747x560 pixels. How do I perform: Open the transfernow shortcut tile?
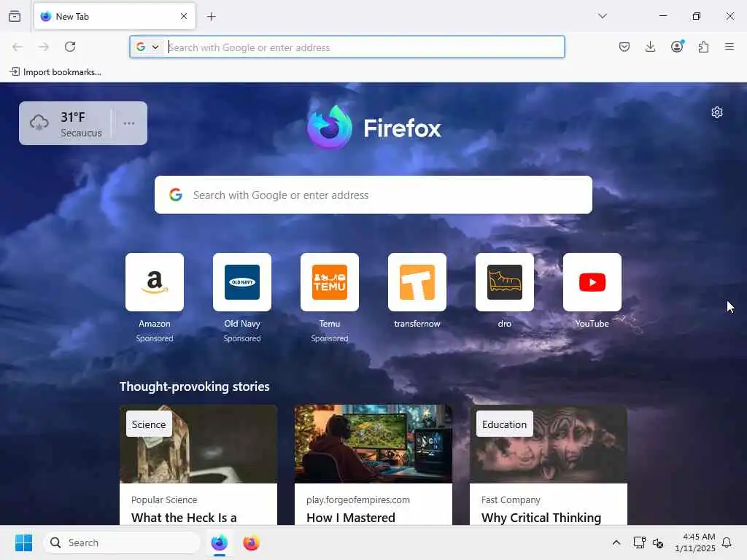[x=417, y=282]
